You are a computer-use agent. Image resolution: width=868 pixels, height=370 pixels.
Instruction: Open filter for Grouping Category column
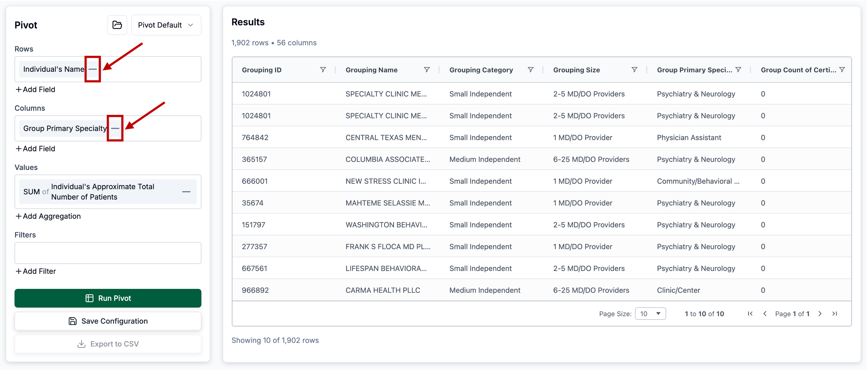coord(530,70)
